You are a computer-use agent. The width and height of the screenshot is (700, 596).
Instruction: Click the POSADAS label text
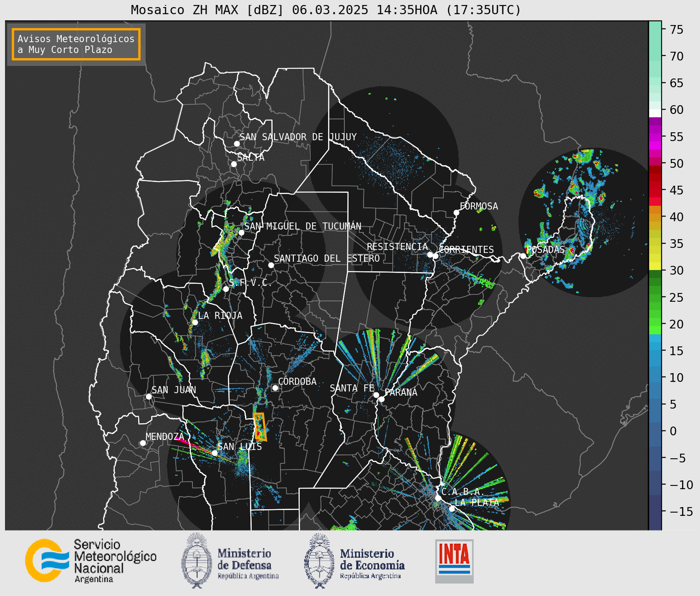[x=546, y=250]
